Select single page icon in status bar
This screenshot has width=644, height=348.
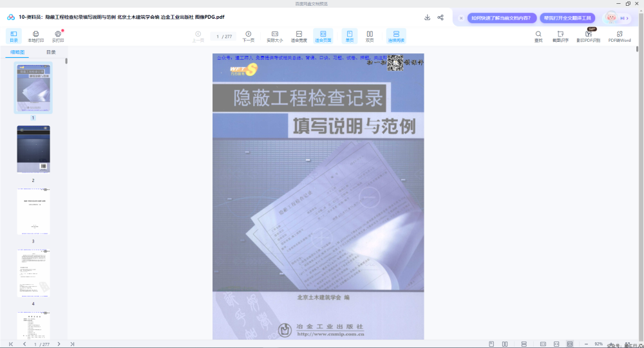(491, 344)
